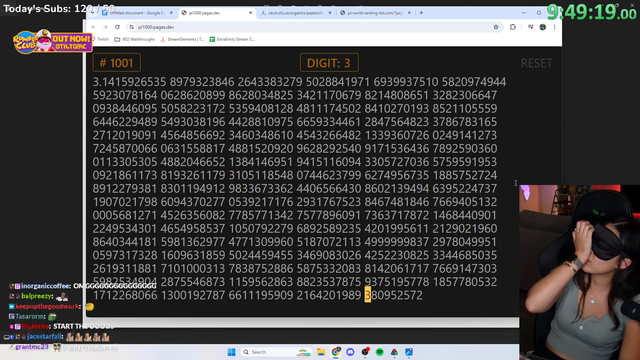Open Discord from the taskbar
The width and height of the screenshot is (640, 360).
[350, 352]
